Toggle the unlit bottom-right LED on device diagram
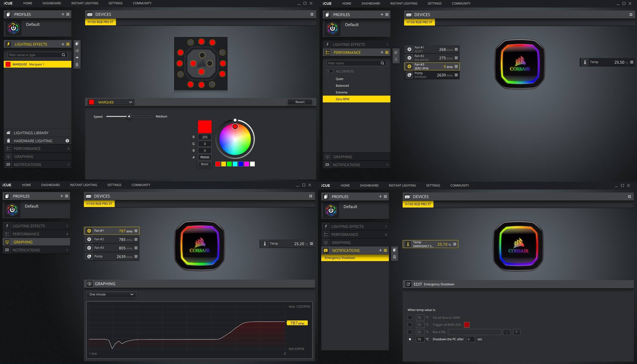The image size is (637, 364). click(x=212, y=84)
